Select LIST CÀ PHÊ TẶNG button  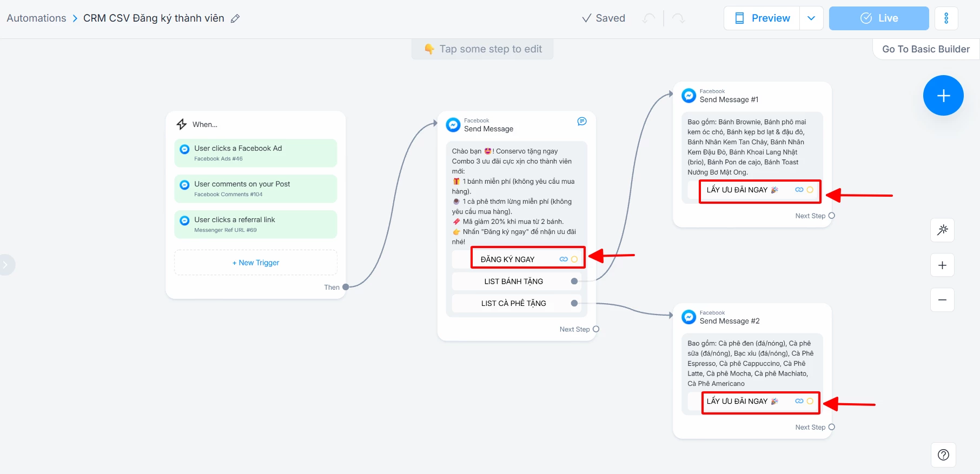point(517,304)
